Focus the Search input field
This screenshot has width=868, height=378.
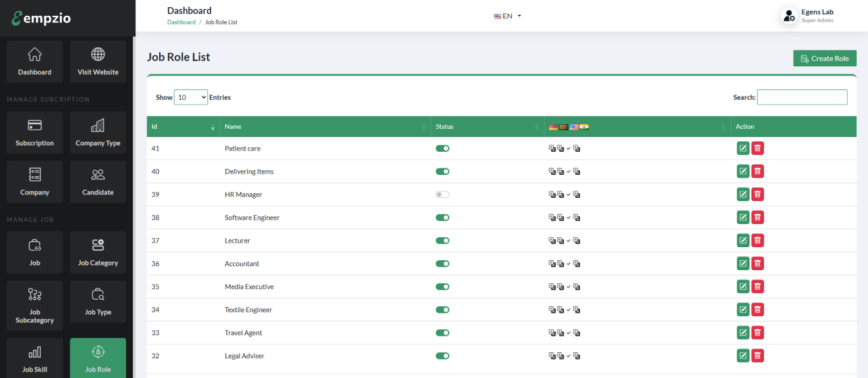click(x=802, y=97)
